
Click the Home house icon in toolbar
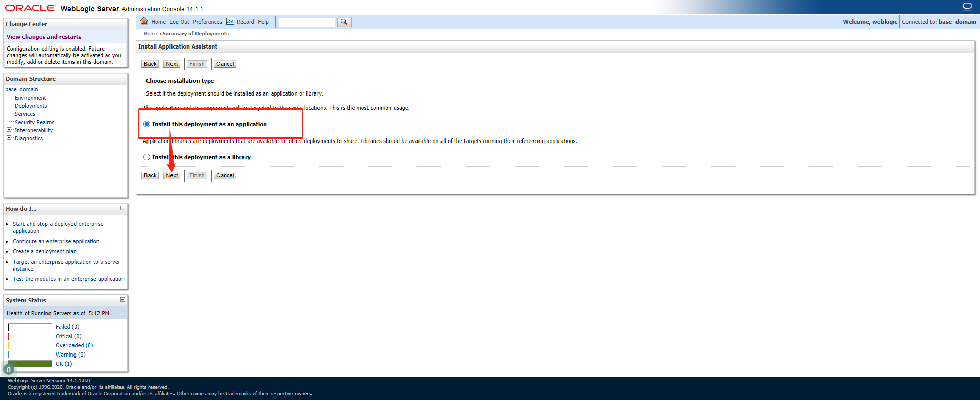pos(144,21)
